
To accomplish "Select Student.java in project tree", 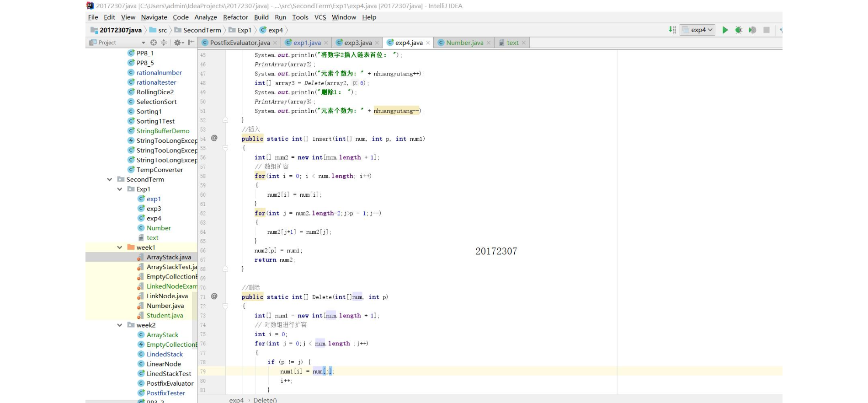I will (x=165, y=315).
